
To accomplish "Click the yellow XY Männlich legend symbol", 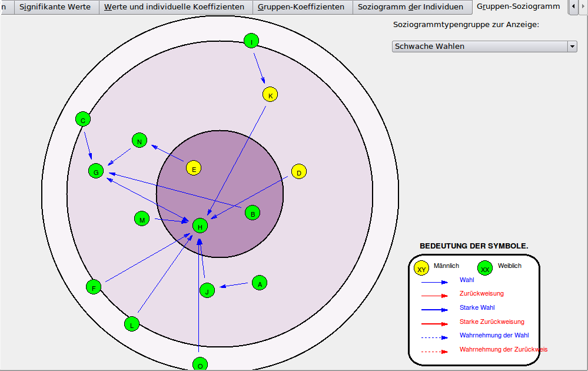I will click(x=421, y=269).
